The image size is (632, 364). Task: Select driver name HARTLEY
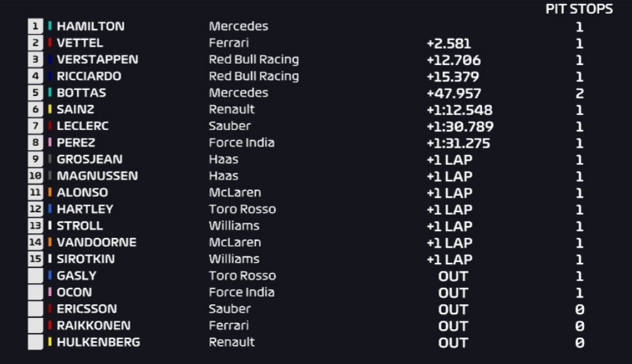(85, 209)
